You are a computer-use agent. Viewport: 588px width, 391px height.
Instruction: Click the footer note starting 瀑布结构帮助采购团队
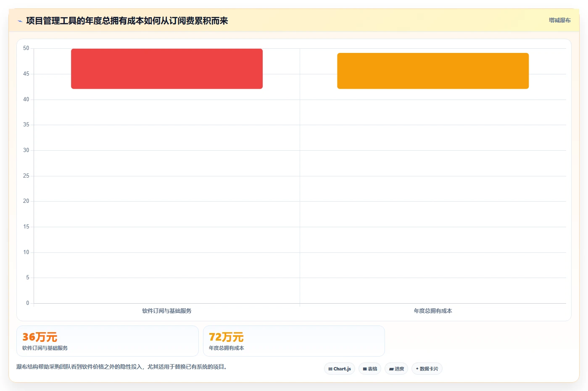[x=122, y=367]
